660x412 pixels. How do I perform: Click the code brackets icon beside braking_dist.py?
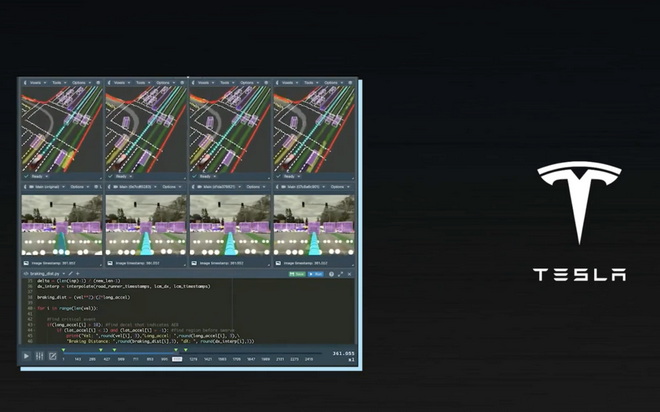[26, 274]
